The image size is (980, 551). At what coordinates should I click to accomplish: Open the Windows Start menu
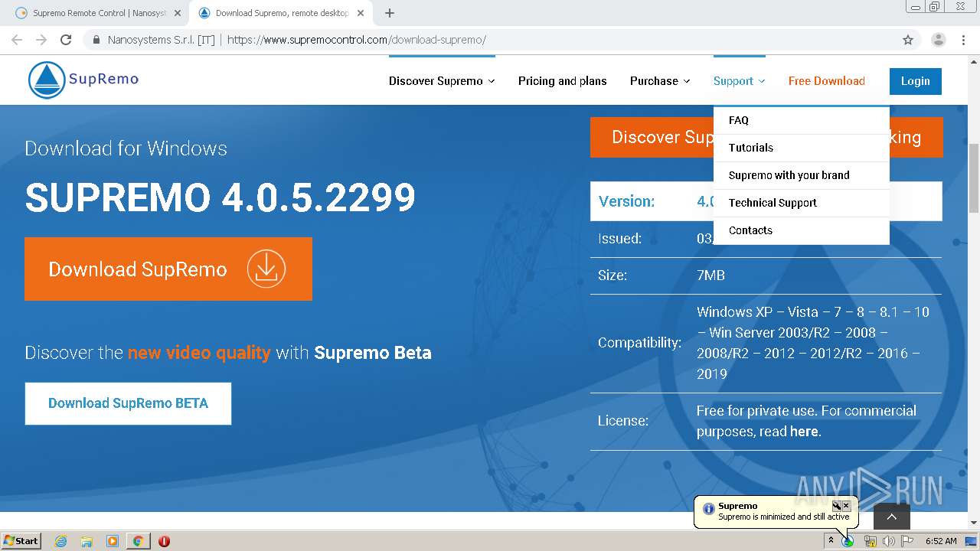coord(21,540)
